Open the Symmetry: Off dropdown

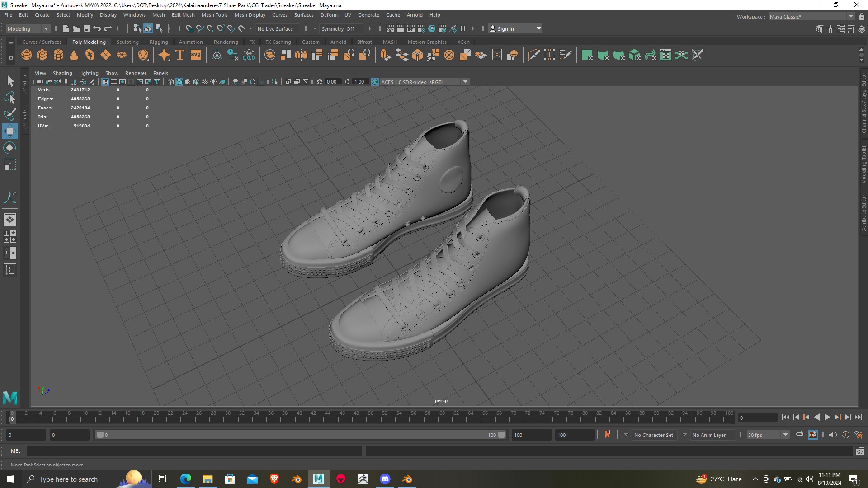[x=341, y=28]
